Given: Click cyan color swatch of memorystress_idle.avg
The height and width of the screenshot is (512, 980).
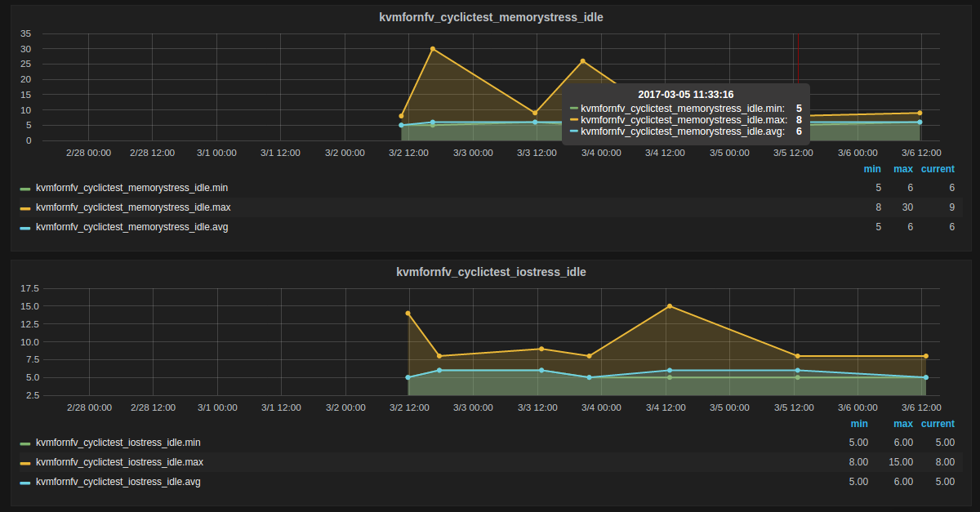Looking at the screenshot, I should pos(25,228).
